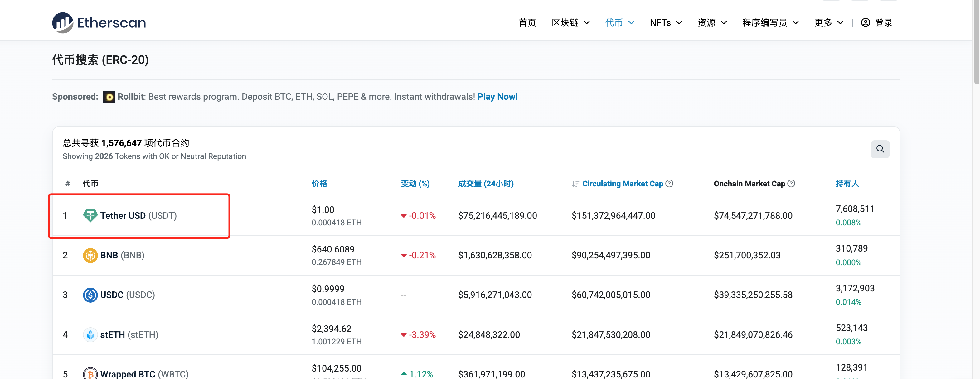
Task: Open the token search magnifier button
Action: (880, 149)
